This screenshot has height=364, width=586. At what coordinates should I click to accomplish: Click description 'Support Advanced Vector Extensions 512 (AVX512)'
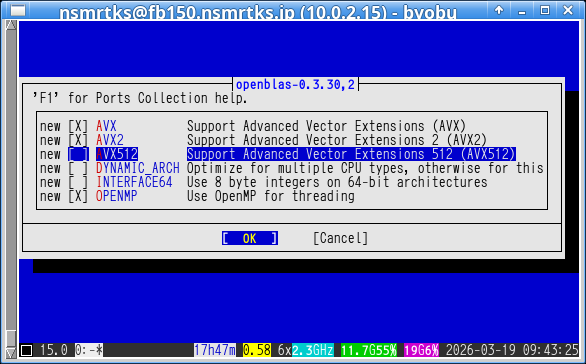coord(351,154)
